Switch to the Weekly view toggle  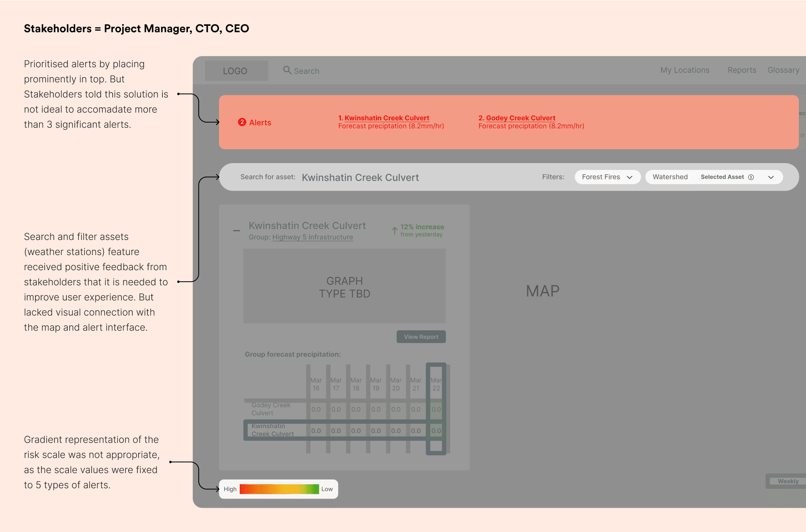(788, 481)
